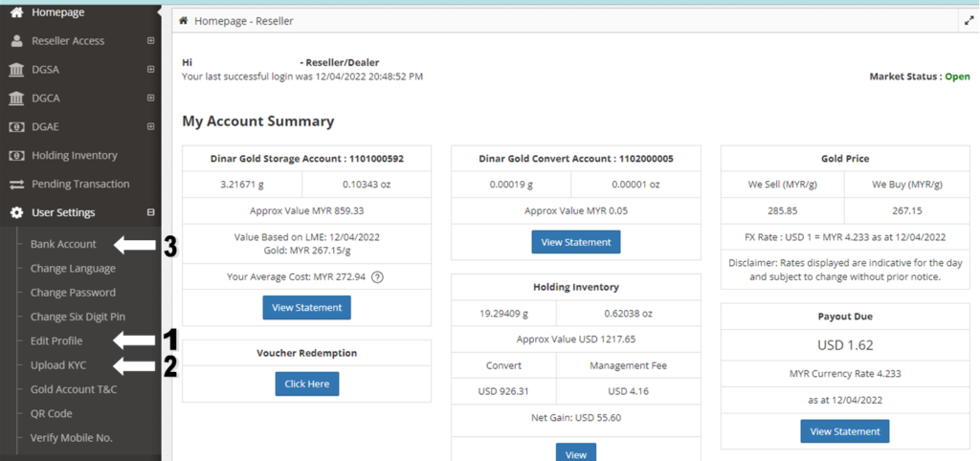Expand the DGCA menu section
980x461 pixels.
pyautogui.click(x=150, y=99)
